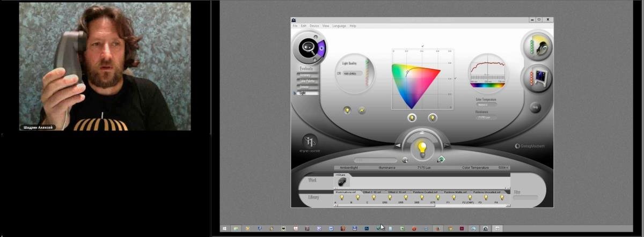Click the Work area horizontal scrollbar
644x237 pixels.
pos(422,188)
